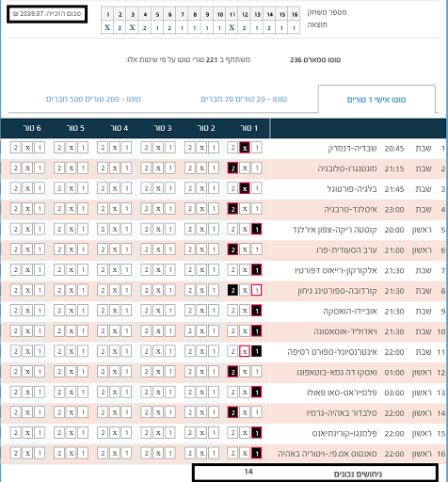The width and height of the screenshot is (448, 482).
Task: Toggle 2 box in column 1 for מונטנגרו-סלובניה
Action: pyautogui.click(x=232, y=169)
